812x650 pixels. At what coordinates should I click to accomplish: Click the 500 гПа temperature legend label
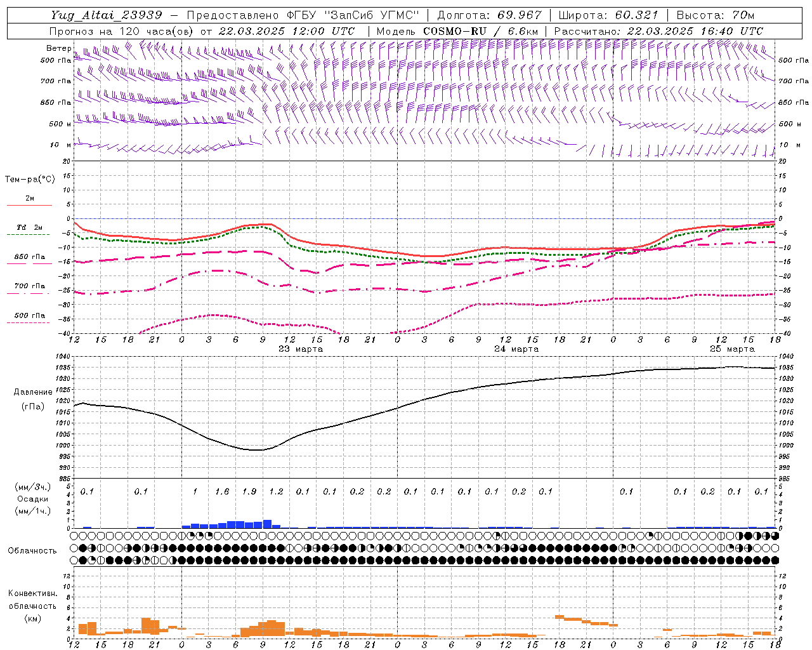coord(30,315)
